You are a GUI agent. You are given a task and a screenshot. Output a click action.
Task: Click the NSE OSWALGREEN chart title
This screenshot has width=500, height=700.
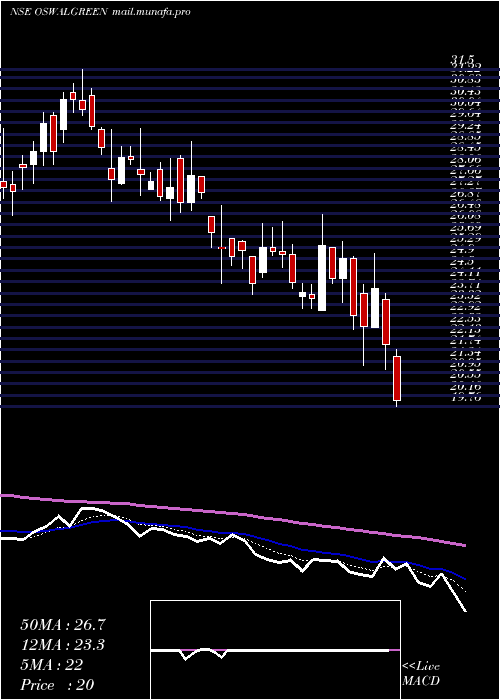58,12
